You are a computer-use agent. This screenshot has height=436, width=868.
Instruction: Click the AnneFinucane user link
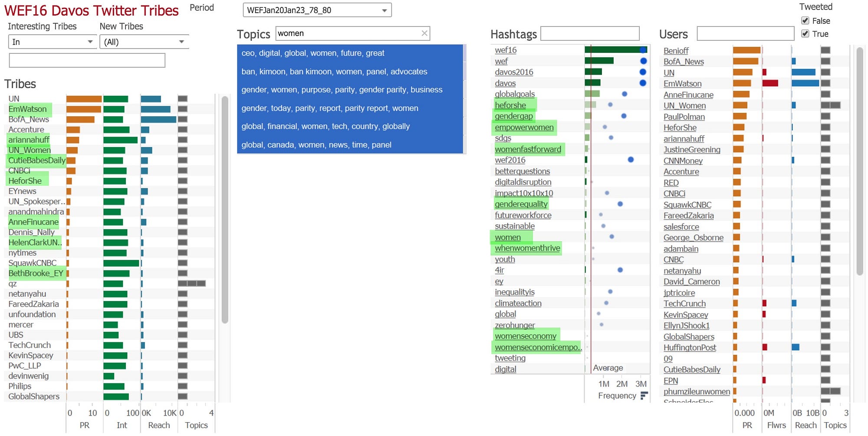688,95
